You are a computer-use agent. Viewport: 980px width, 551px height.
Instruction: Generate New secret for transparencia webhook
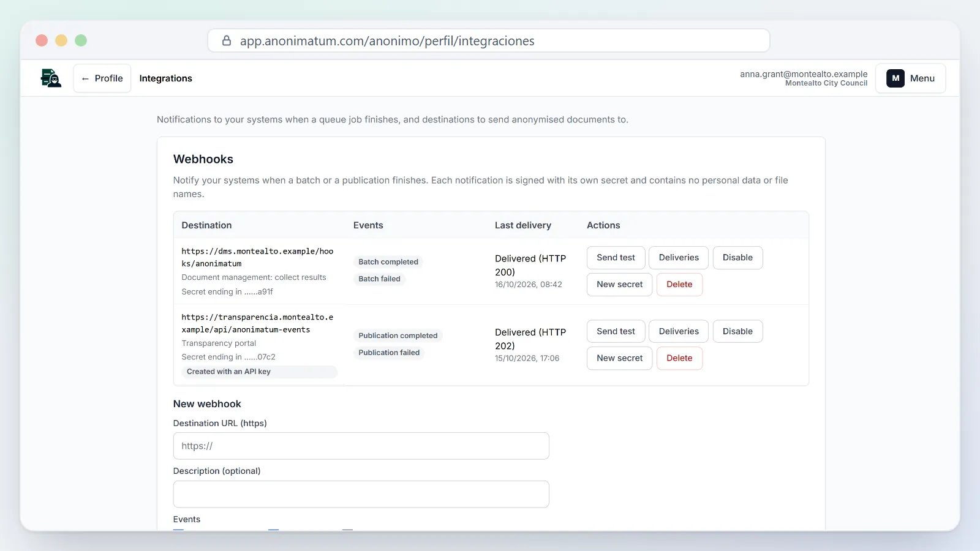coord(619,358)
